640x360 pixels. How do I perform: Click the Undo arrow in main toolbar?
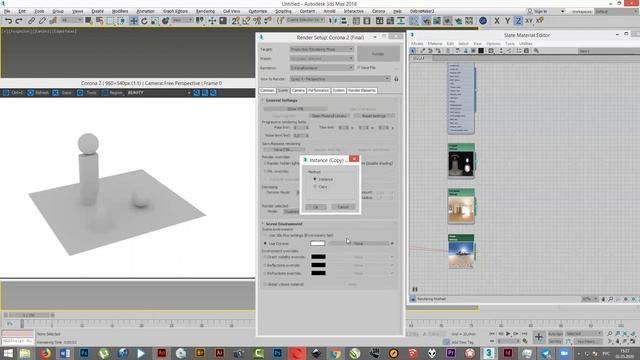pyautogui.click(x=8, y=20)
